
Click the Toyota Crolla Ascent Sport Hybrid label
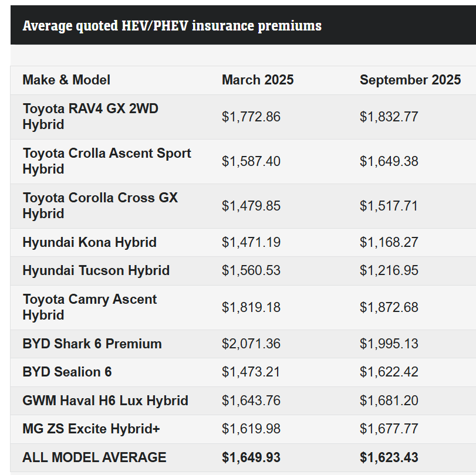click(107, 161)
